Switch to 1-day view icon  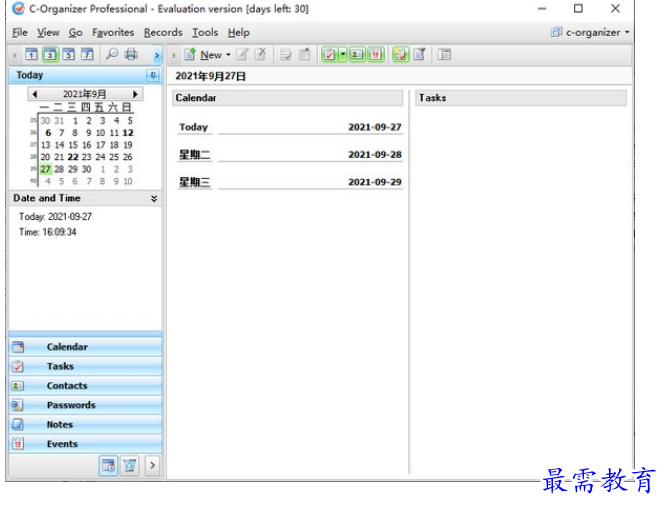coord(31,54)
